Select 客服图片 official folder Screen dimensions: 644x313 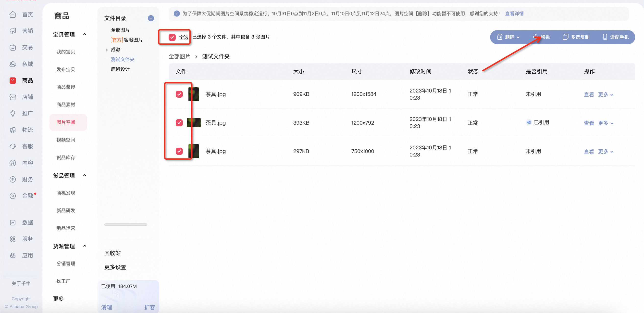pyautogui.click(x=127, y=40)
